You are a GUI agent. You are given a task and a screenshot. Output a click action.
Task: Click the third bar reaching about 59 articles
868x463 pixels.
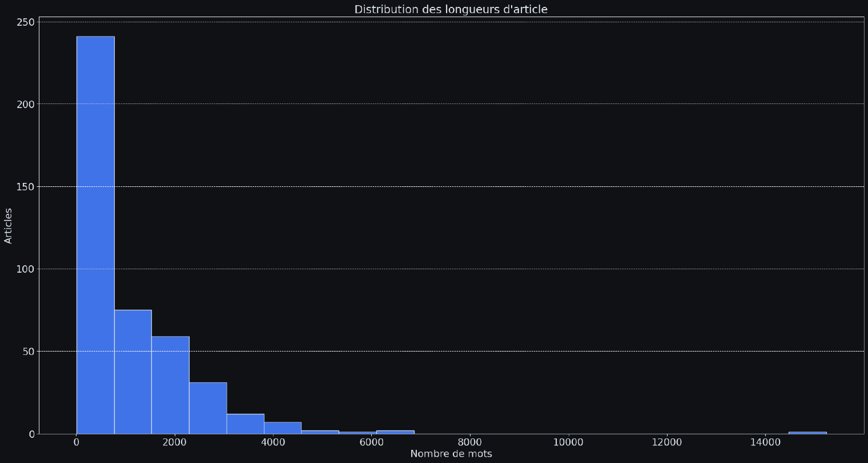click(170, 385)
